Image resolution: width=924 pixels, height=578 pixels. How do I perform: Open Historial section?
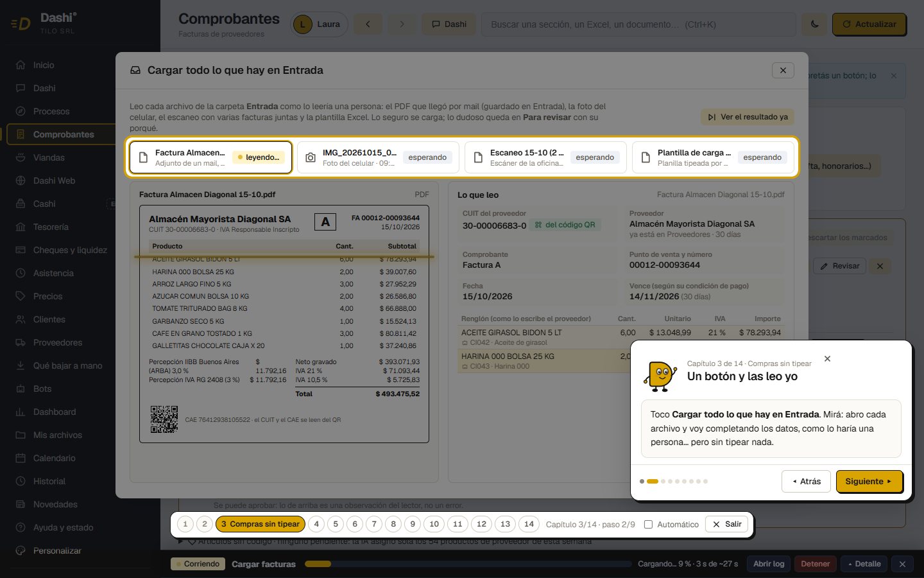point(49,481)
